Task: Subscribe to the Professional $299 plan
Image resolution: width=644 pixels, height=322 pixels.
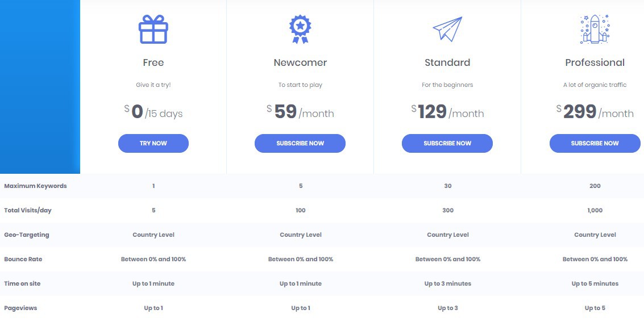Action: [x=595, y=143]
